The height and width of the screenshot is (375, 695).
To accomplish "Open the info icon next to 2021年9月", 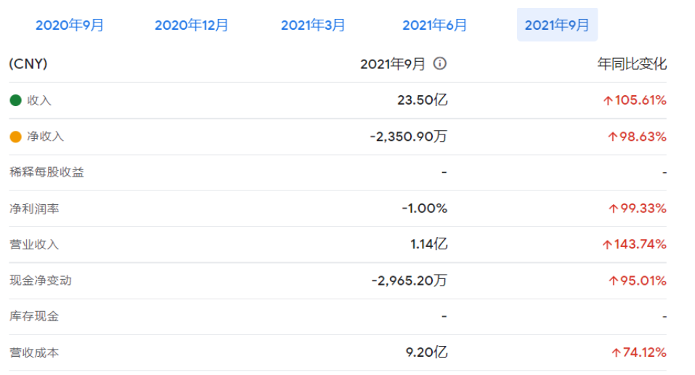I will pyautogui.click(x=440, y=63).
